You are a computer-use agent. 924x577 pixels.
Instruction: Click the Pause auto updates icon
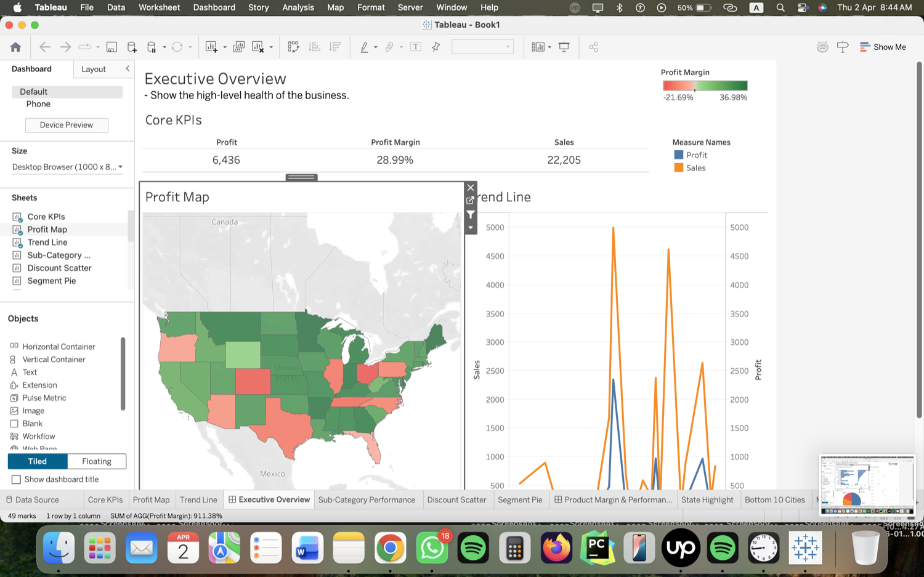click(152, 47)
